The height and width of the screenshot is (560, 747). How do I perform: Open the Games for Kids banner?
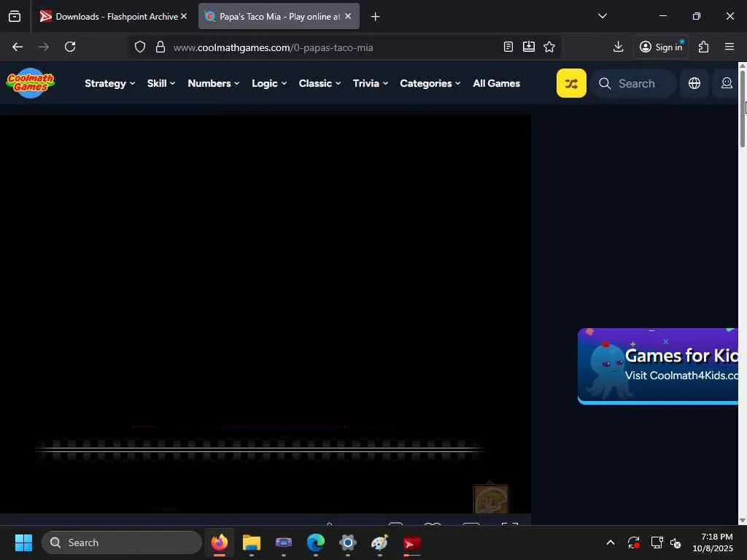(x=658, y=366)
